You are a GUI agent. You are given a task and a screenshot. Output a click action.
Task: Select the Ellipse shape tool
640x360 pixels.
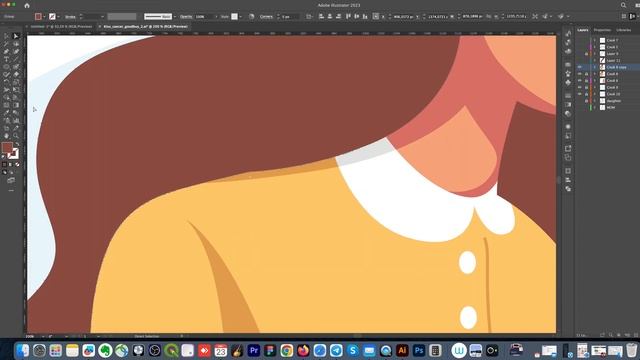[x=6, y=67]
